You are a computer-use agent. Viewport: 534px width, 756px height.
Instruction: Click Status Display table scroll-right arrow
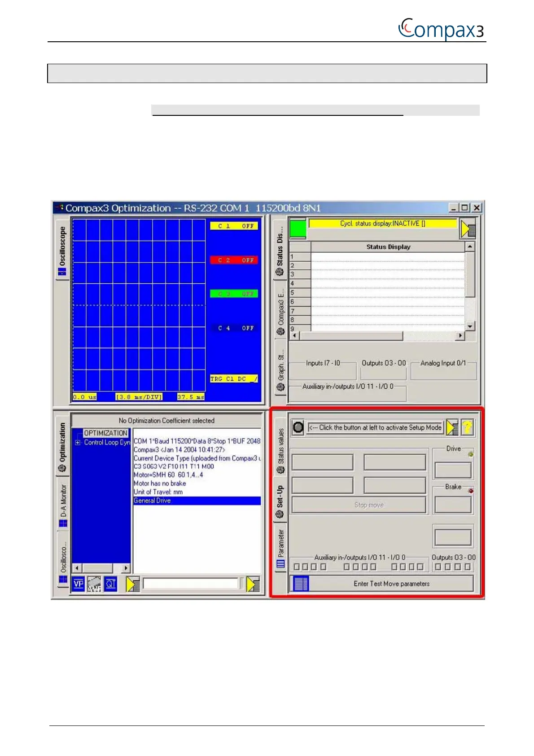[460, 336]
